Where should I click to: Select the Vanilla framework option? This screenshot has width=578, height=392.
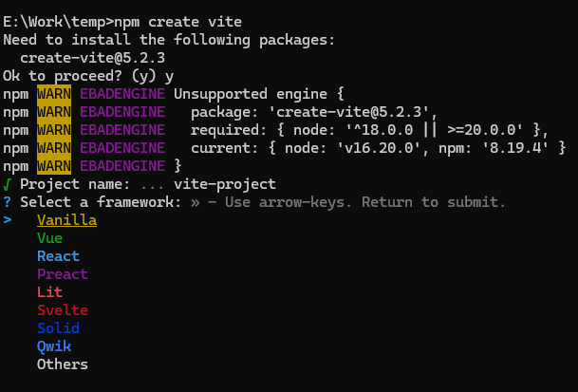(66, 220)
